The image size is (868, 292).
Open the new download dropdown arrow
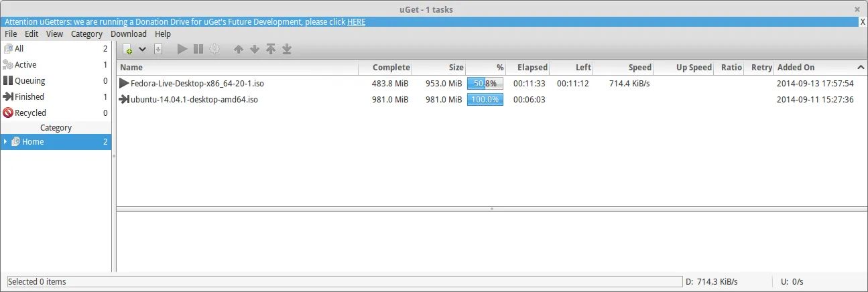142,49
